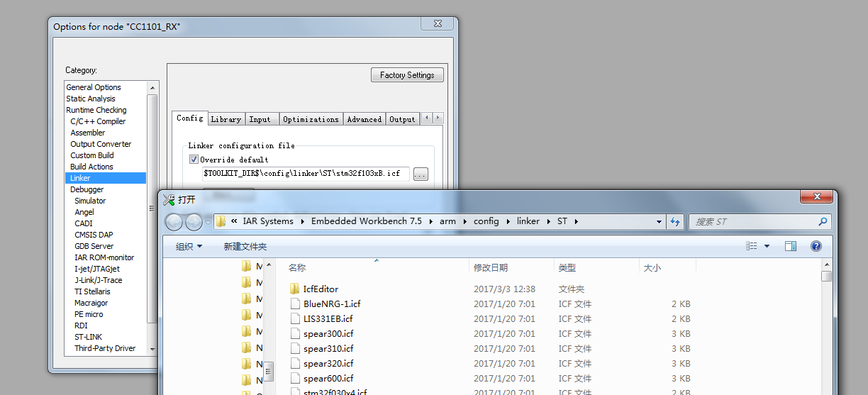Select Static Analysis category
This screenshot has width=868, height=395.
91,99
